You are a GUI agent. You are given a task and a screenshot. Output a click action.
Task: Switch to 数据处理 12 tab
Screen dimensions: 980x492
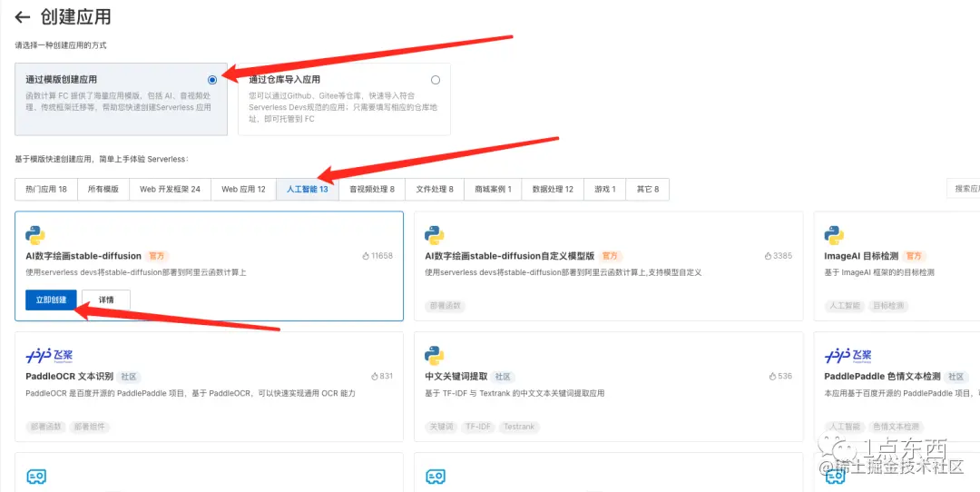point(553,189)
